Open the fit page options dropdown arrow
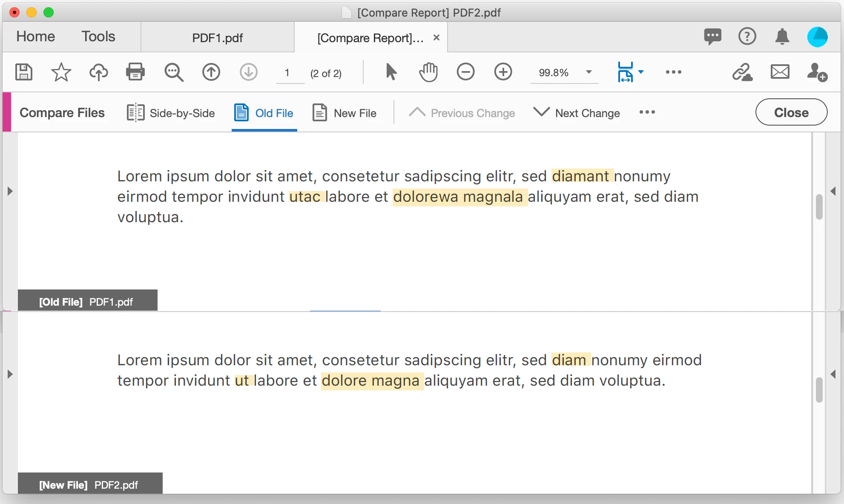Screen dimensions: 844x504 [x=641, y=72]
